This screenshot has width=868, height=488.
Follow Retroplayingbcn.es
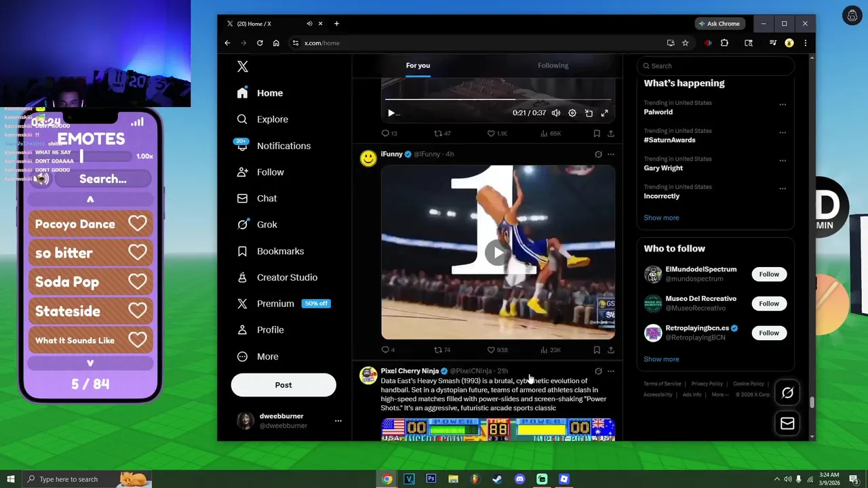coord(769,333)
